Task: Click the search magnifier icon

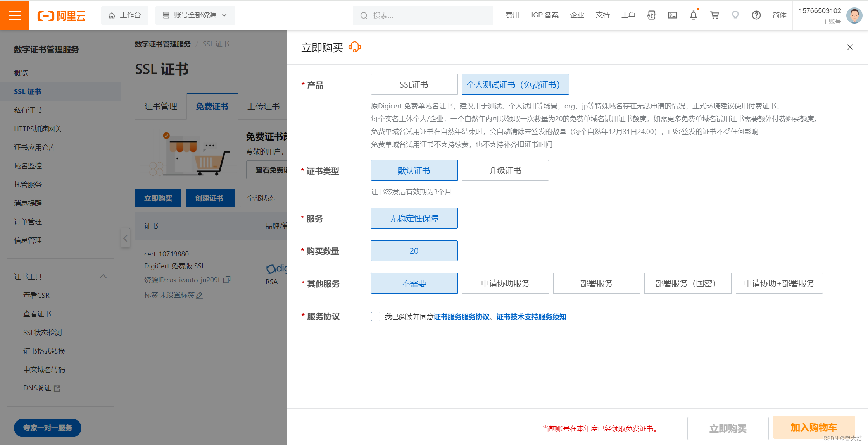Action: click(364, 15)
